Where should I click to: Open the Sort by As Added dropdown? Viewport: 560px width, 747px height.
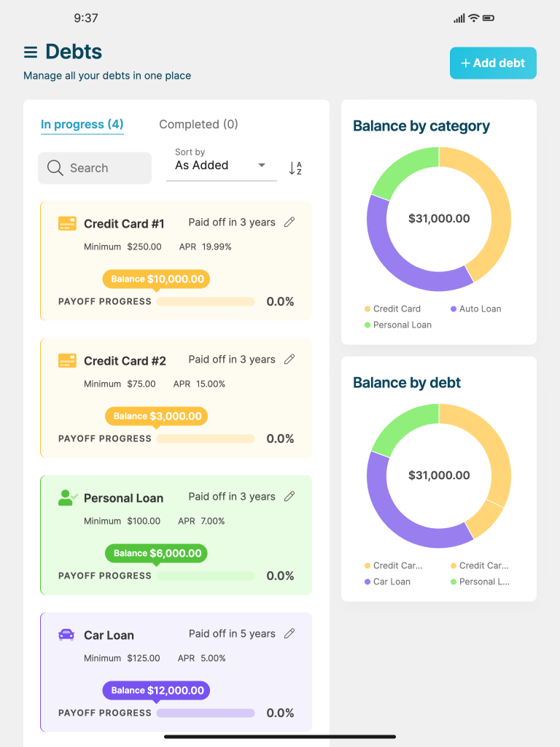point(222,165)
